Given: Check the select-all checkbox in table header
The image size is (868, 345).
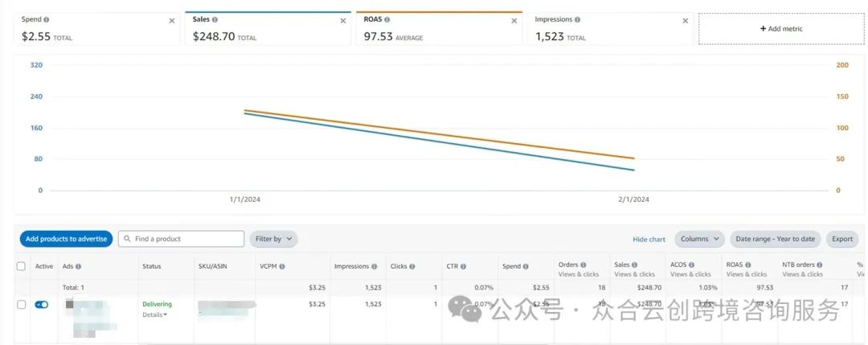Looking at the screenshot, I should coord(21,266).
